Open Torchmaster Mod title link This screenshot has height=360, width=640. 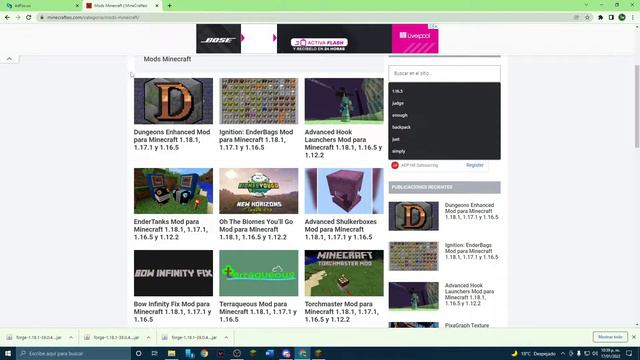pos(342,312)
